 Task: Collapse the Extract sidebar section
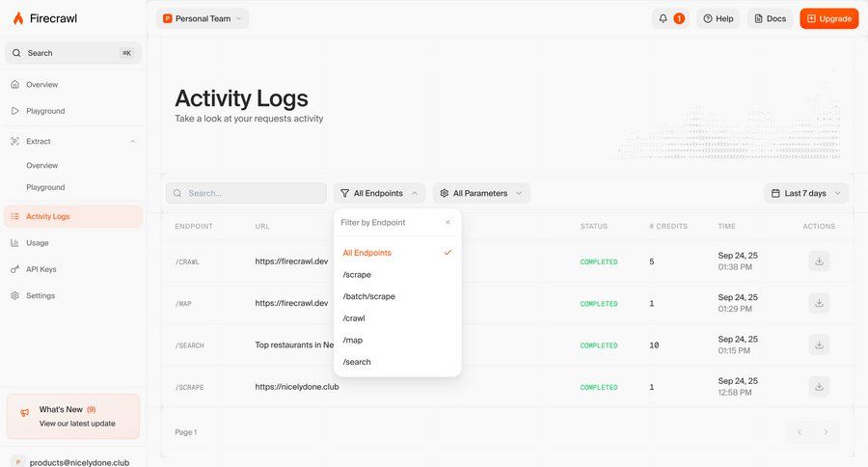[133, 142]
